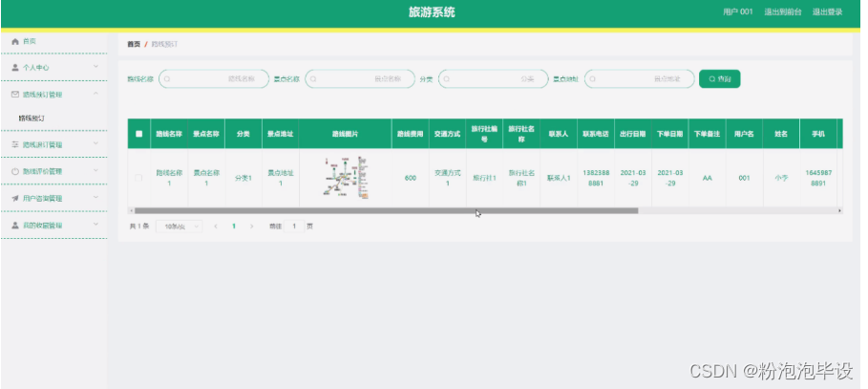Open the route map thumbnail image
Viewport: 868px width, 389px height.
click(345, 178)
